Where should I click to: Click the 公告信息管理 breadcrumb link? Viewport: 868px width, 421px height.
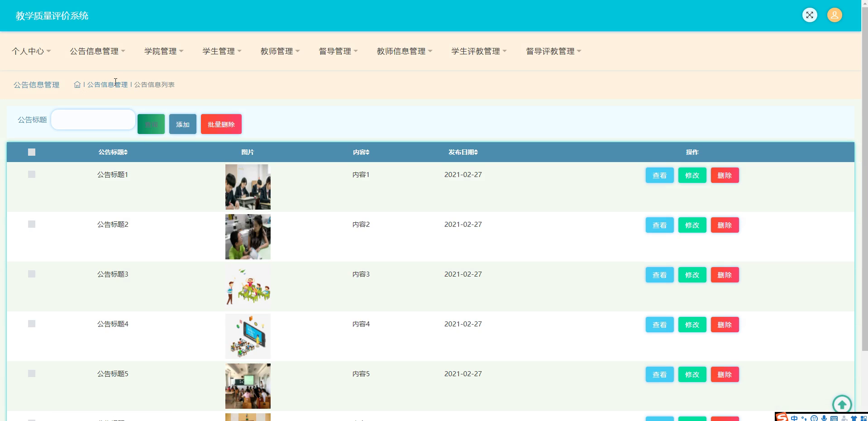click(107, 85)
